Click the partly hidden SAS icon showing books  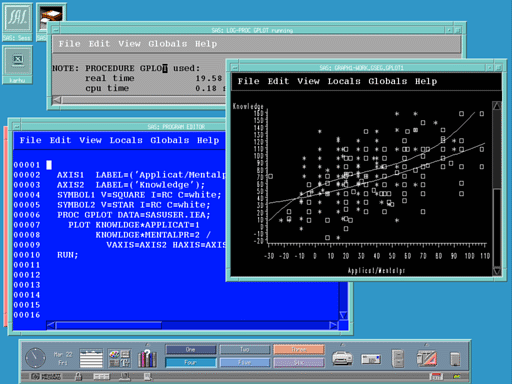(x=51, y=16)
